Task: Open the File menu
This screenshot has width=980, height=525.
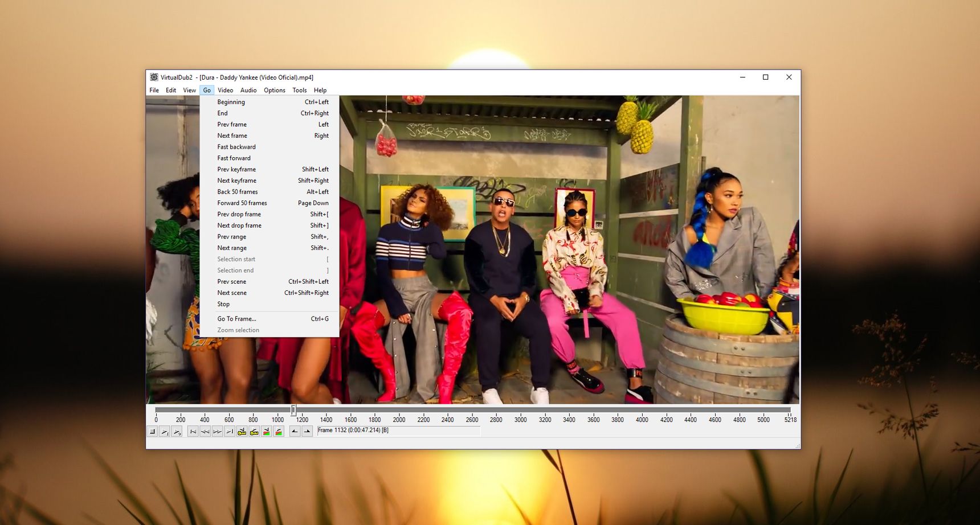Action: tap(154, 91)
